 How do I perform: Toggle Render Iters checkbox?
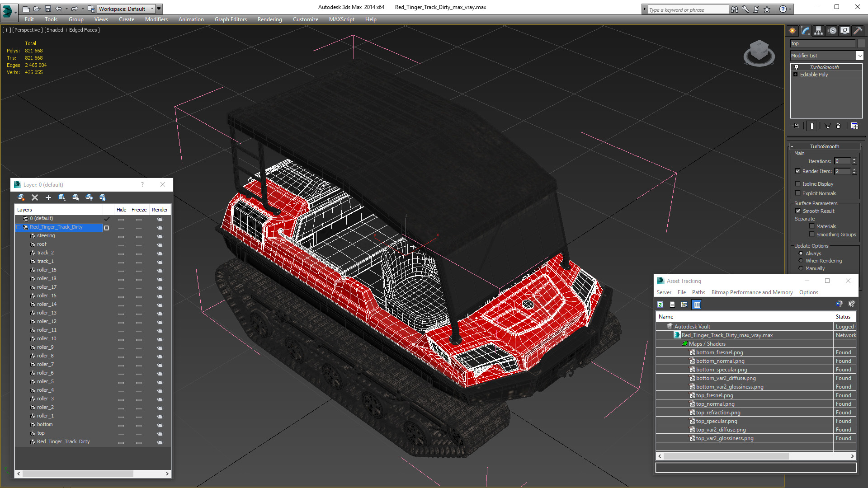[798, 171]
